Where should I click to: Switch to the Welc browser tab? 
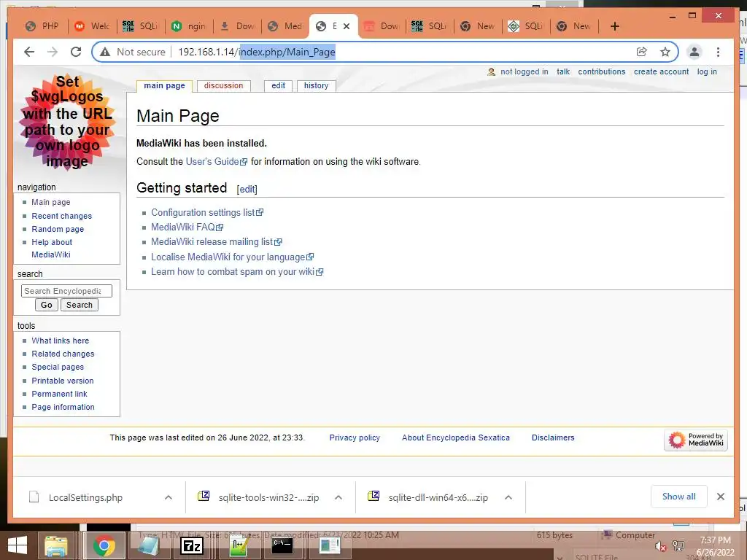click(93, 26)
